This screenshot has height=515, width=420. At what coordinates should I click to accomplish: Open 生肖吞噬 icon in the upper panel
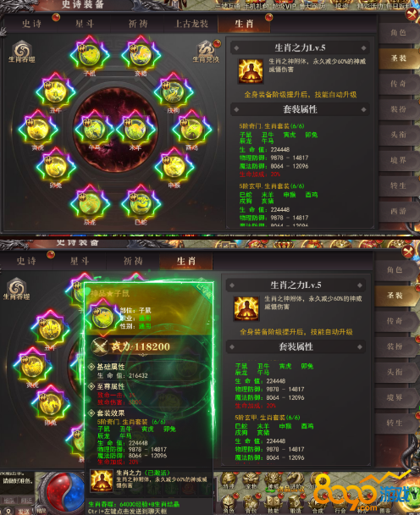coord(22,50)
